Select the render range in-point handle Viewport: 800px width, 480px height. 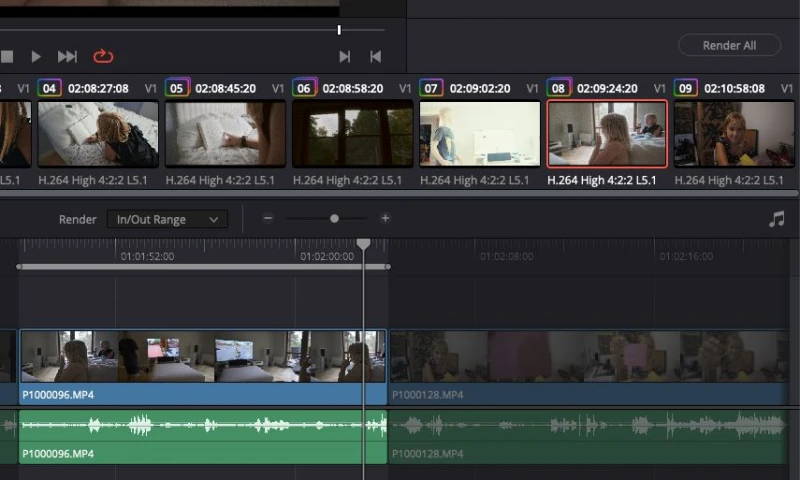(x=19, y=267)
